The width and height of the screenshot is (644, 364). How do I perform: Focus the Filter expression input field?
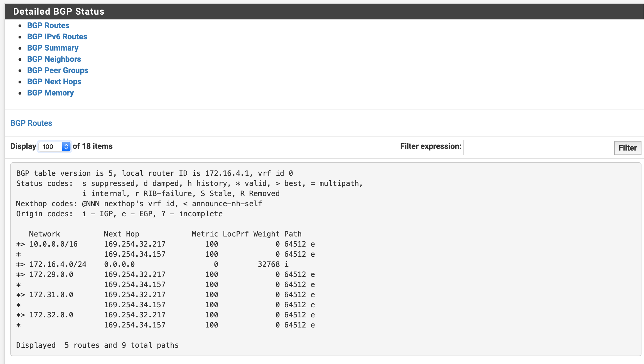[x=537, y=147]
